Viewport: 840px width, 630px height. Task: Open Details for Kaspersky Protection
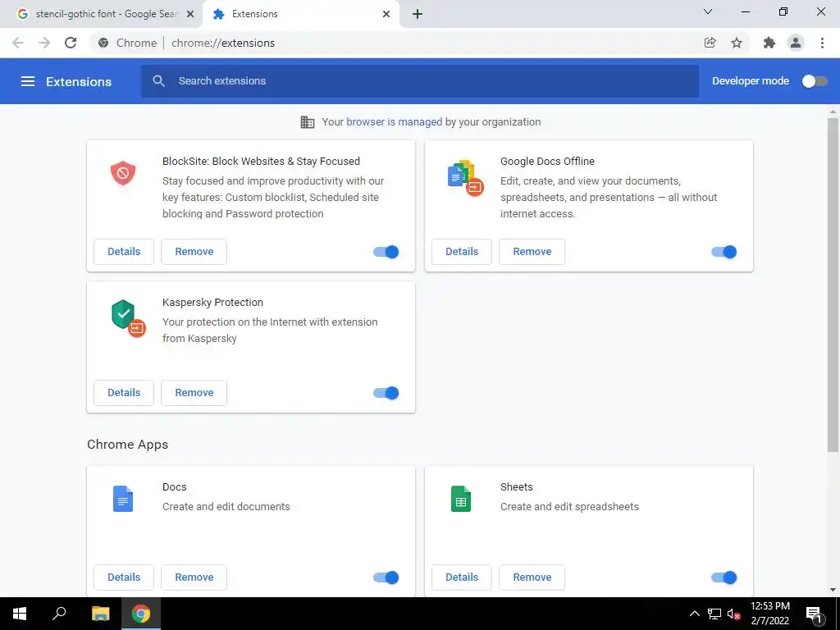(x=124, y=393)
